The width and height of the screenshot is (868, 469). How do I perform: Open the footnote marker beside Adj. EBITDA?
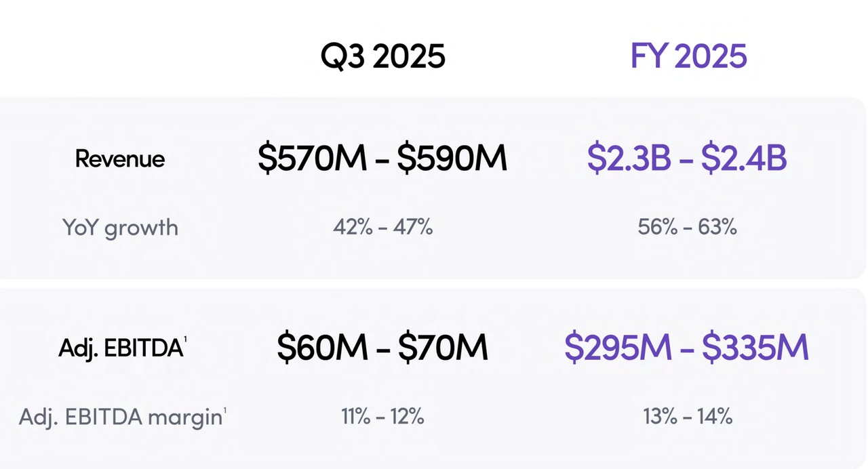tap(185, 340)
